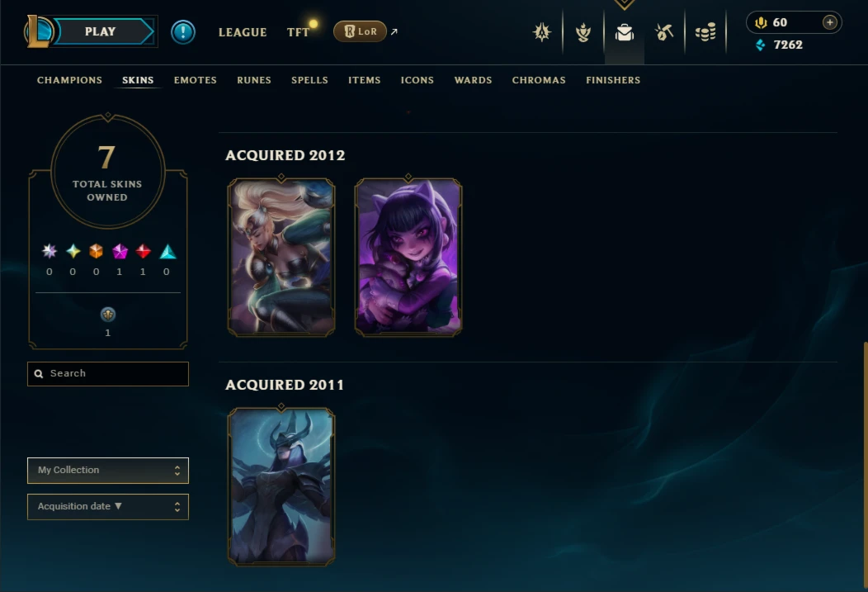Viewport: 868px width, 592px height.
Task: Click the Blue Essence currency icon
Action: (x=762, y=45)
